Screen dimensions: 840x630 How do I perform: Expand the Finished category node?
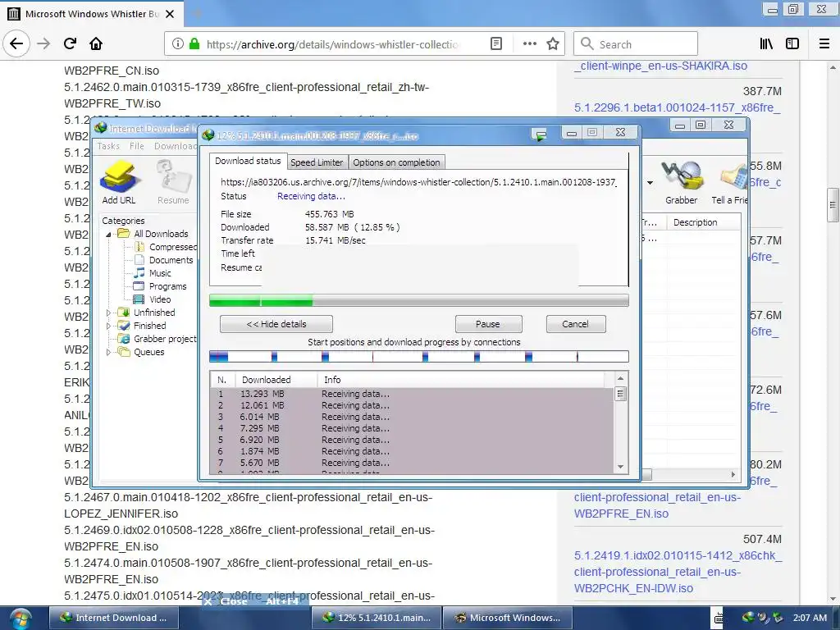[109, 326]
